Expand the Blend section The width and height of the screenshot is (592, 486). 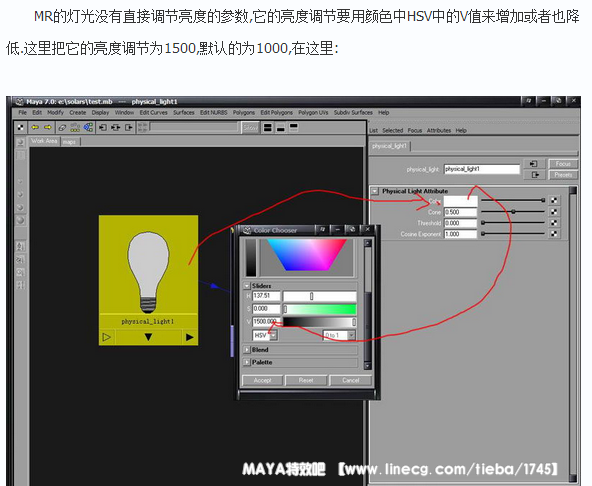pyautogui.click(x=247, y=350)
